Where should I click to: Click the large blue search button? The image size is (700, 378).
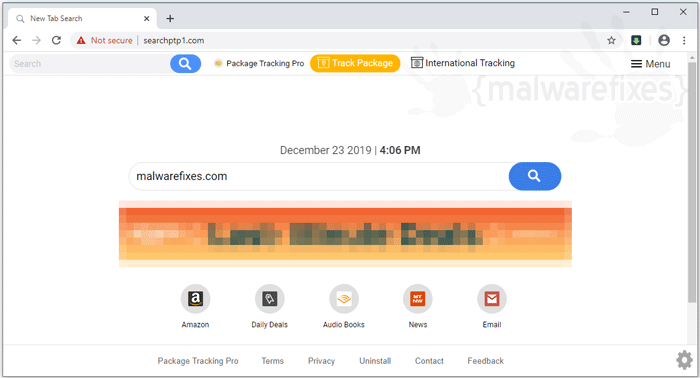535,176
